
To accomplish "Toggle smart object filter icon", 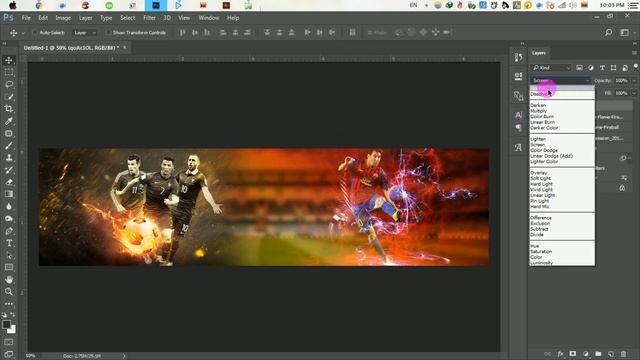I will [625, 68].
